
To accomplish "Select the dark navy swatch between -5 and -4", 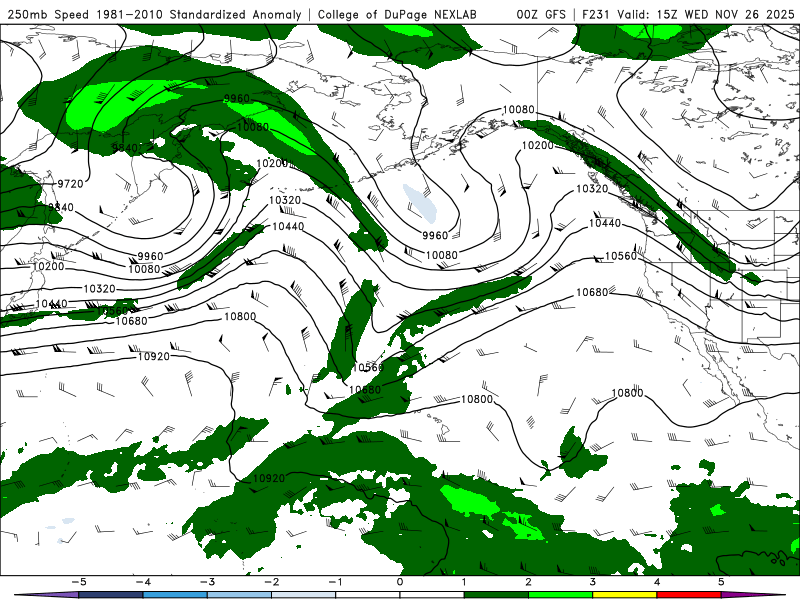I will click(111, 595).
